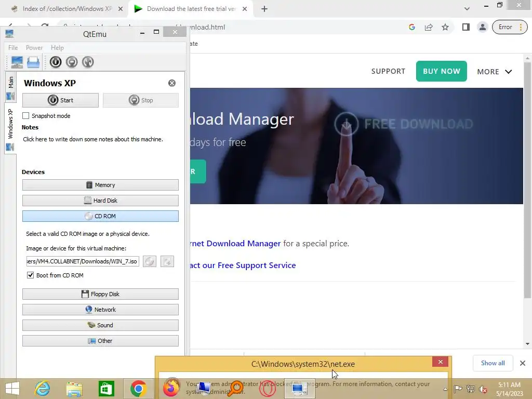Click the scroll down arrow of the page scrollbar
Viewport: 532px width, 399px height.
click(x=527, y=344)
